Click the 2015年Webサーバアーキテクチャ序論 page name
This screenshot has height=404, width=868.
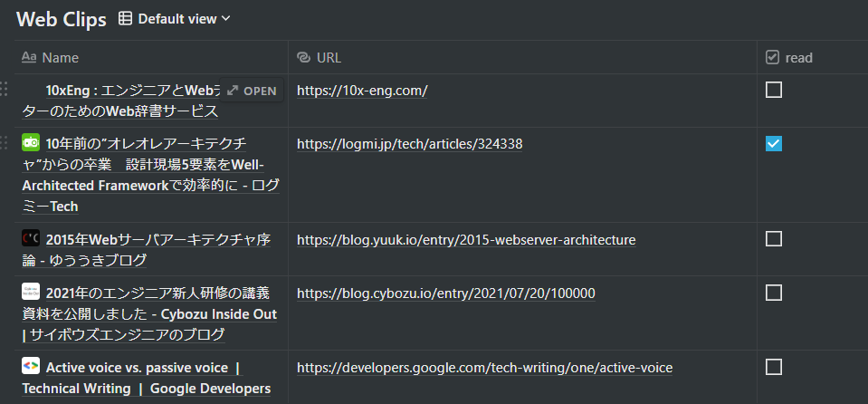[146, 249]
